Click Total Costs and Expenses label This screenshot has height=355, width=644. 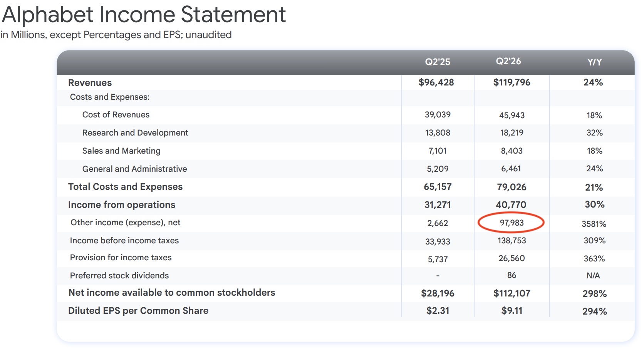(125, 187)
